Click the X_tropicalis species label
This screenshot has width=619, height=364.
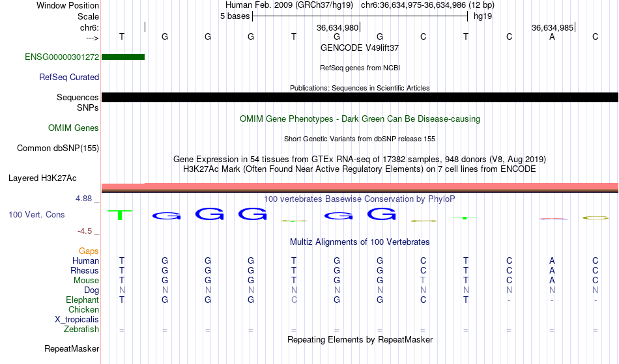coord(77,320)
